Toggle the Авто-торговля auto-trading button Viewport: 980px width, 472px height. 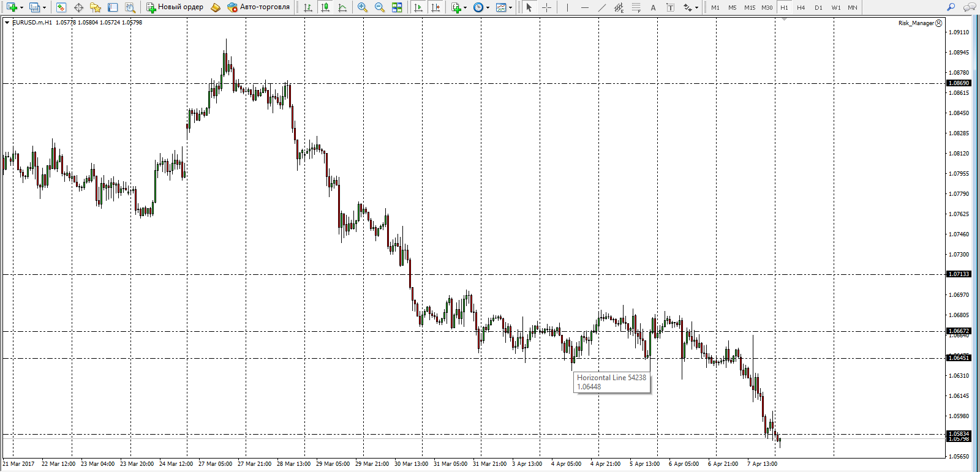258,7
